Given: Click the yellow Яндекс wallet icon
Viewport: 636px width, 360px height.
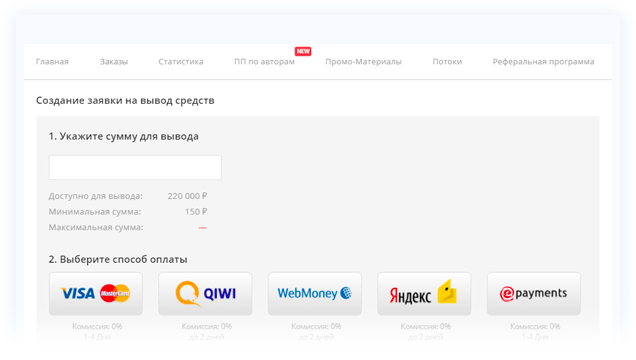Looking at the screenshot, I should 447,291.
